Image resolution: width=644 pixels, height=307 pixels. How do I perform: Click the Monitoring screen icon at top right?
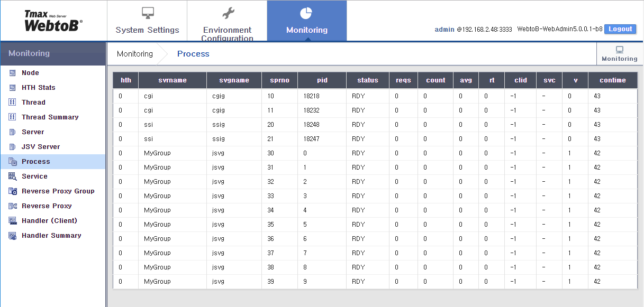(620, 50)
